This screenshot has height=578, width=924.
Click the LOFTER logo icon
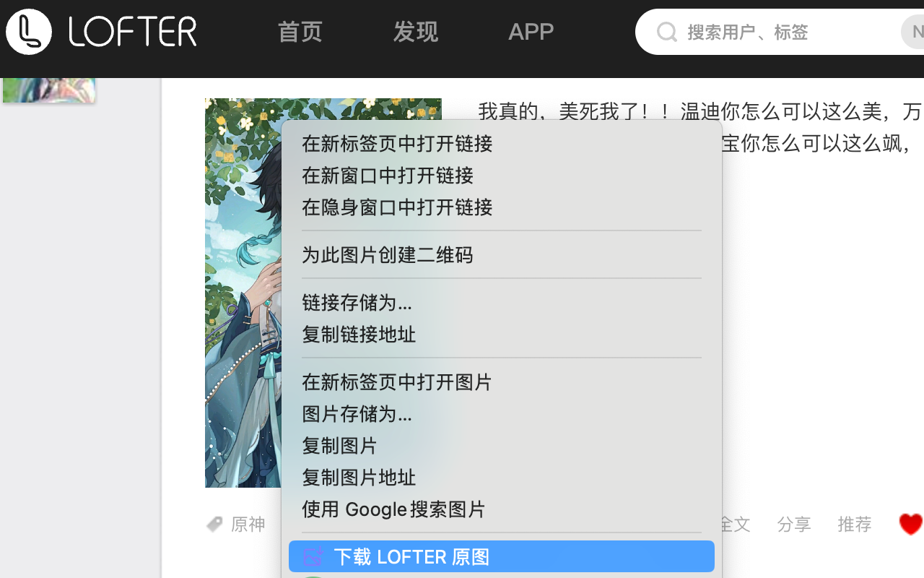coord(29,32)
